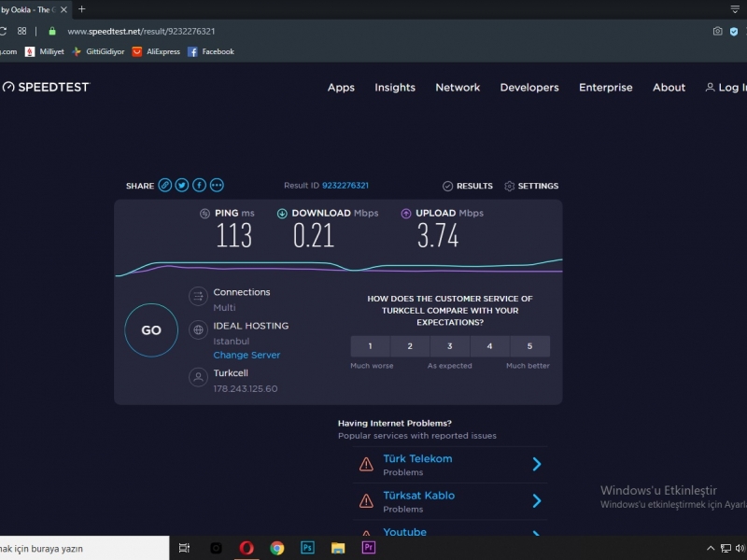Copy the result link share icon

(165, 185)
